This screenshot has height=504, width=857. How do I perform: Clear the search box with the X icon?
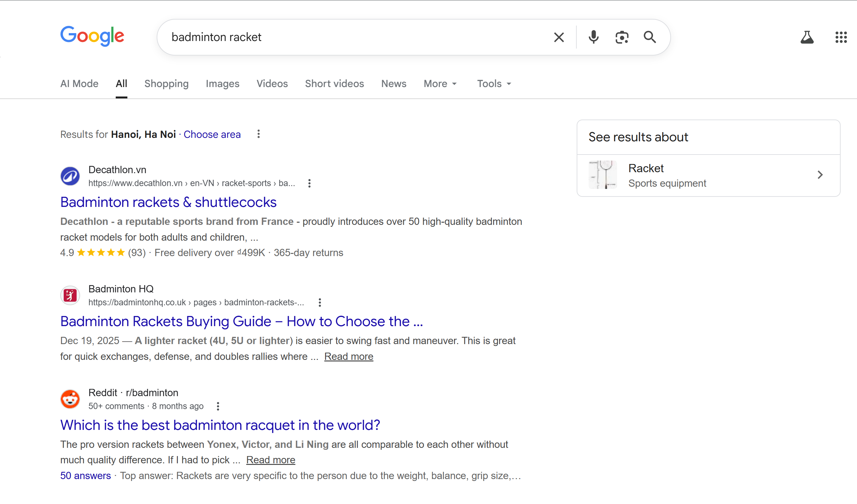[x=559, y=37]
